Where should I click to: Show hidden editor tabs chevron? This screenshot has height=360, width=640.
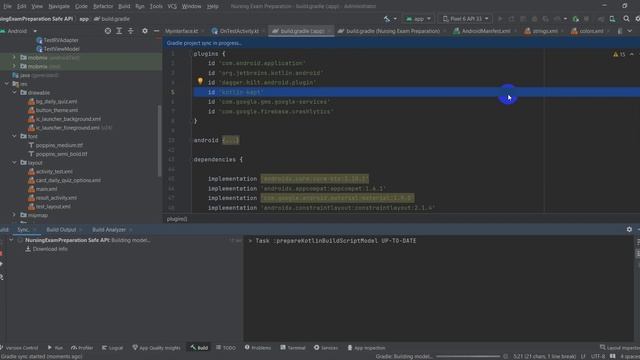click(630, 31)
